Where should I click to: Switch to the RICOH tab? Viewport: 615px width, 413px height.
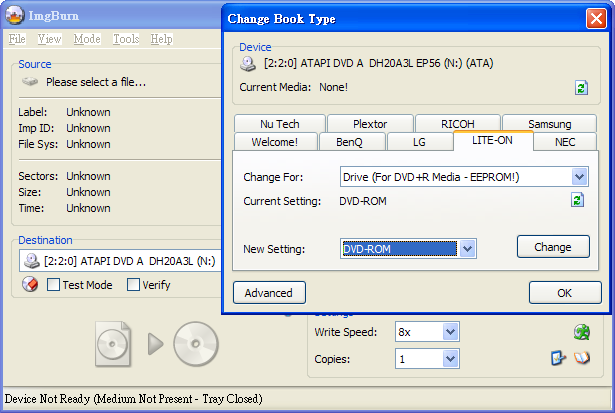(458, 124)
